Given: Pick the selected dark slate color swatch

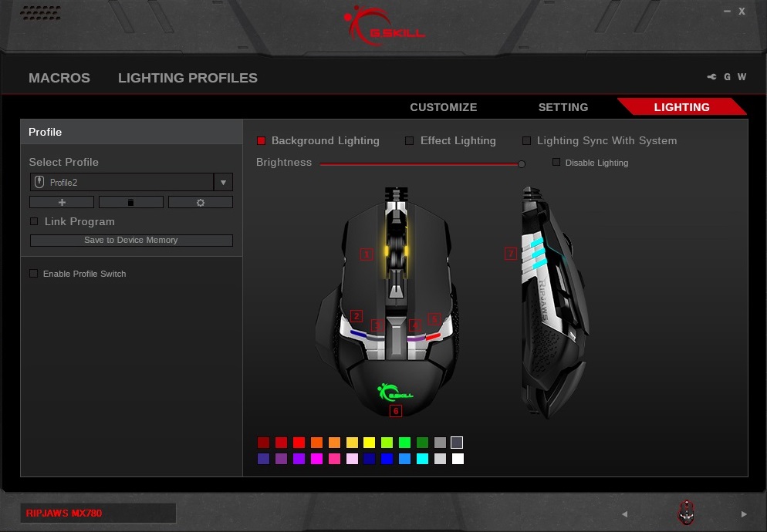Looking at the screenshot, I should coord(456,443).
